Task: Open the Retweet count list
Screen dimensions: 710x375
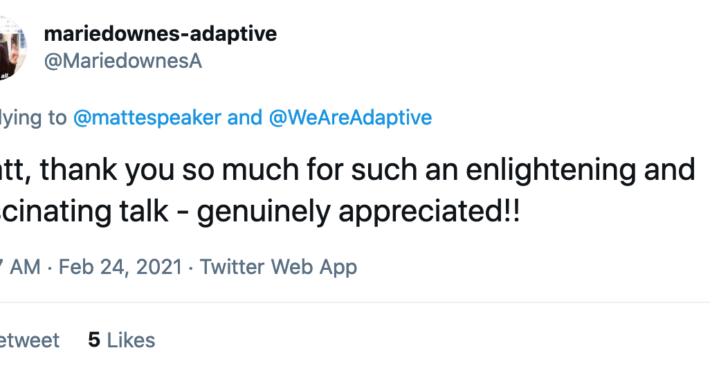Action: point(29,341)
